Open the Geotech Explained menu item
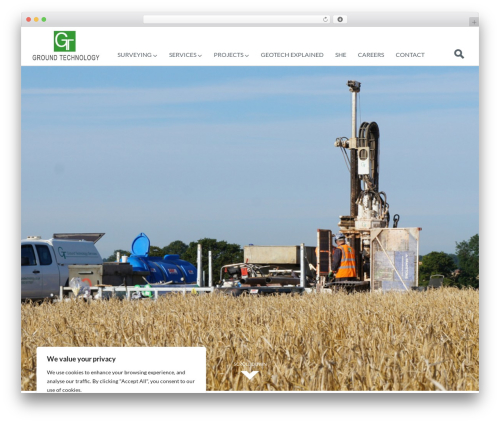500x423 pixels. click(292, 55)
